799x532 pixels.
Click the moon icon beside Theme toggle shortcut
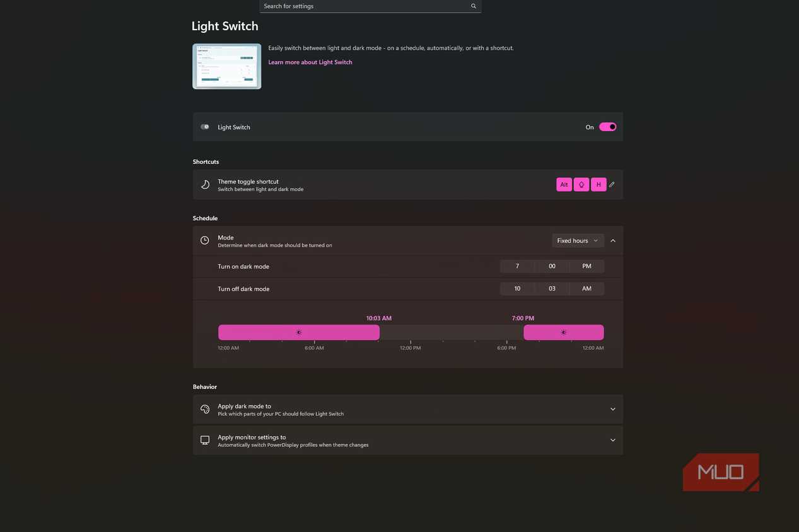coord(205,185)
